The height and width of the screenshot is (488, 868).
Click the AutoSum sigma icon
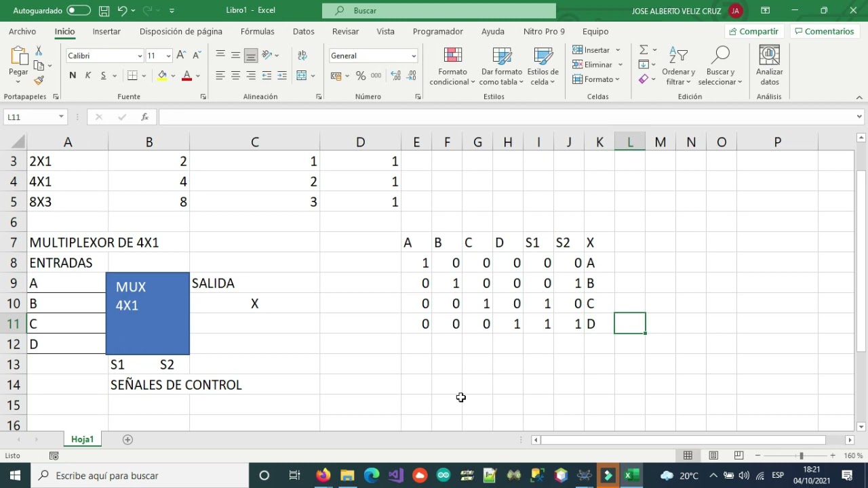tap(644, 50)
